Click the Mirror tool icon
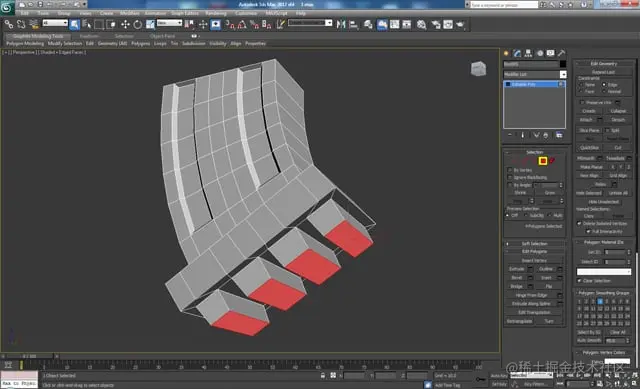 (x=341, y=24)
